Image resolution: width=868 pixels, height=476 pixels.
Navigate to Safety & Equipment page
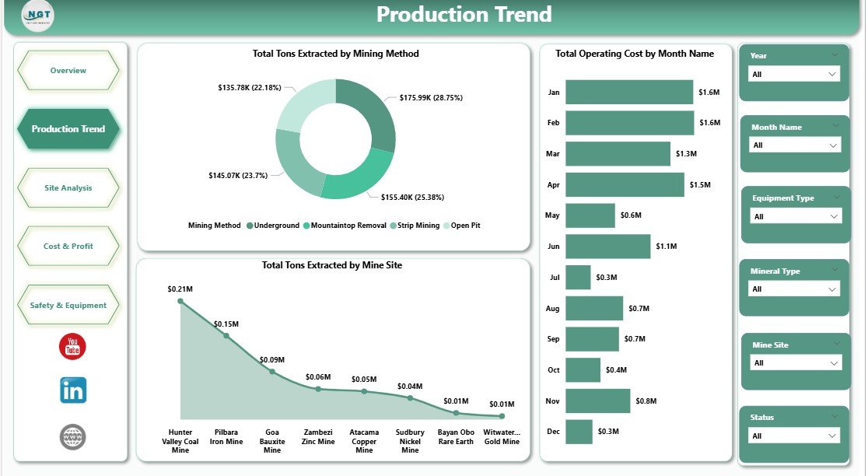68,305
